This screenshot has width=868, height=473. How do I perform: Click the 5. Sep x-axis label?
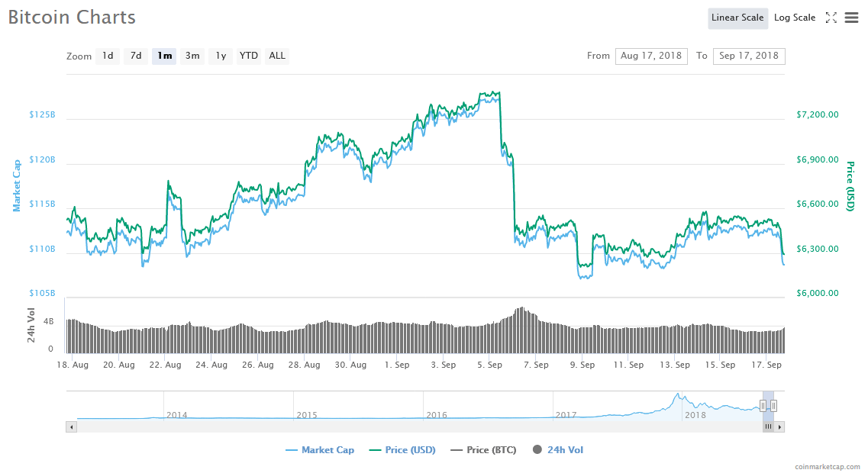click(490, 365)
